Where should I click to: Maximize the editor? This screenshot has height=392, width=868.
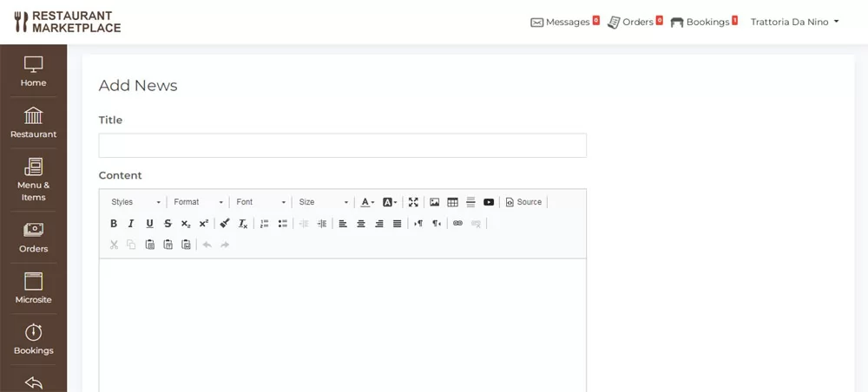413,202
